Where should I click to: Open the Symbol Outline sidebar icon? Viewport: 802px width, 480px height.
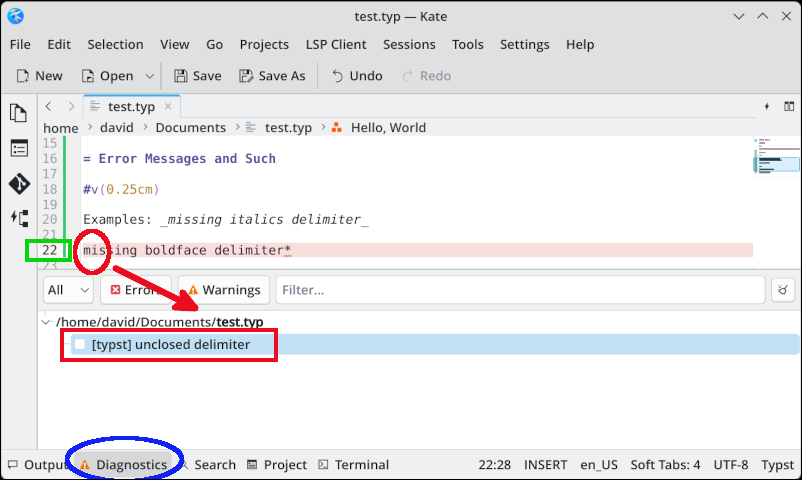click(x=19, y=149)
